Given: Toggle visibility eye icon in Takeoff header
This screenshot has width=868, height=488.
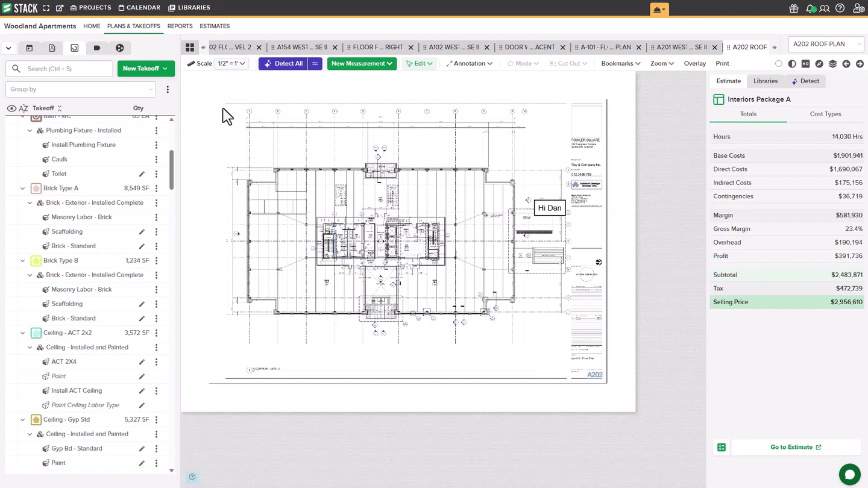Looking at the screenshot, I should 11,108.
